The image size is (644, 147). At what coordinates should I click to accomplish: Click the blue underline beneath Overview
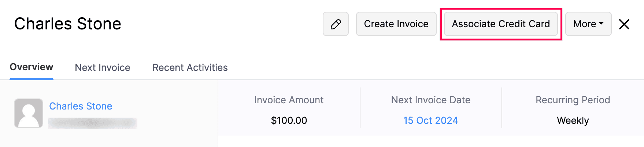(32, 79)
